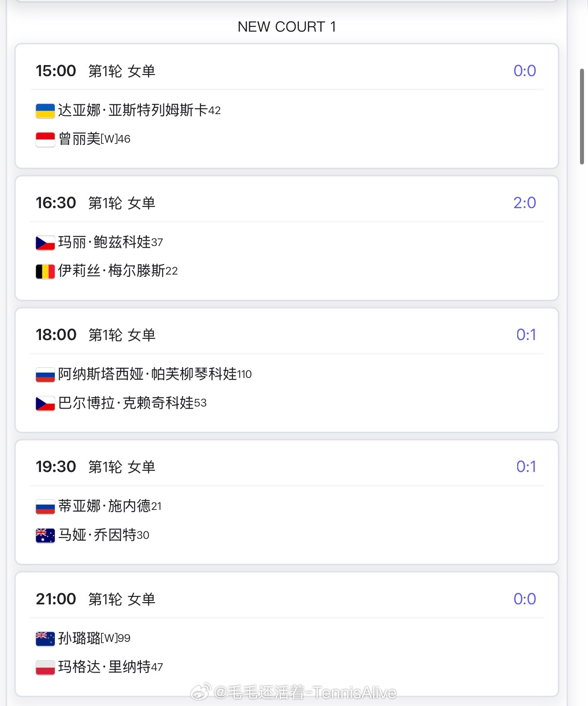Image resolution: width=588 pixels, height=706 pixels.
Task: Click Poland flag next to 玛格达·里纳特
Action: pos(45,667)
